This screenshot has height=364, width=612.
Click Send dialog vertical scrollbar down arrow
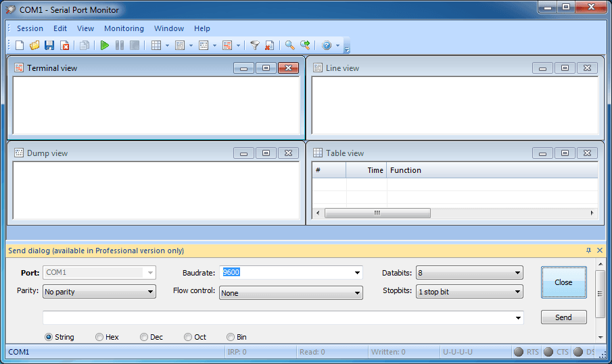pos(601,338)
